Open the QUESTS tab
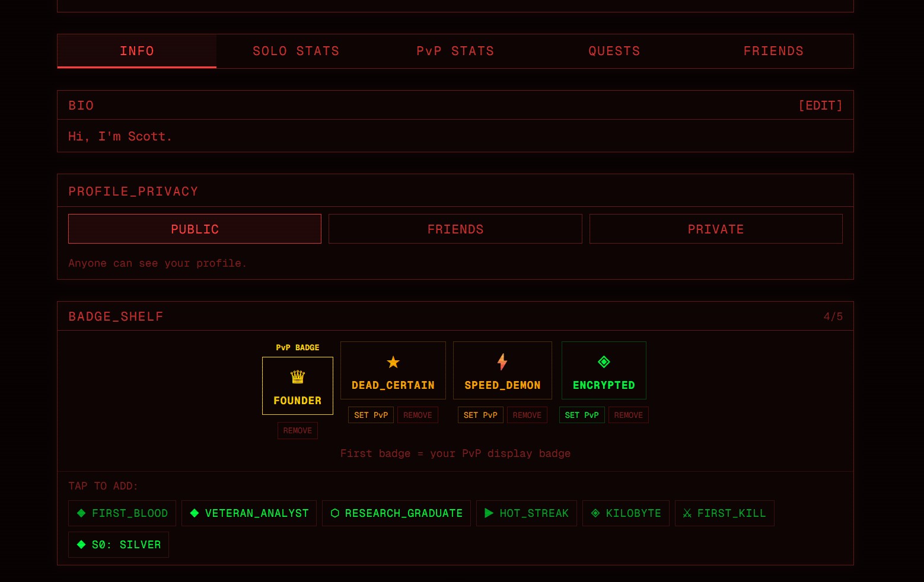Image resolution: width=924 pixels, height=582 pixels. [614, 52]
